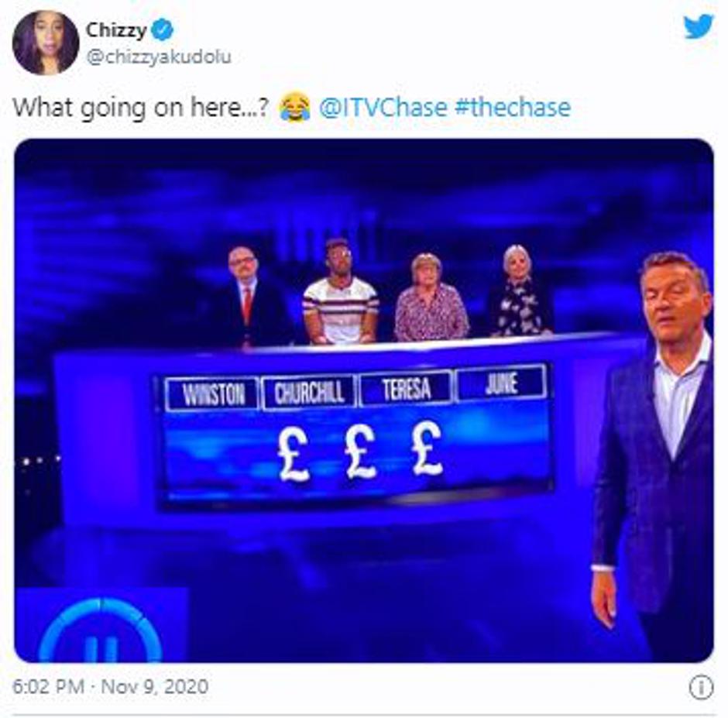Click the middle pound sign symbol

pos(361,452)
